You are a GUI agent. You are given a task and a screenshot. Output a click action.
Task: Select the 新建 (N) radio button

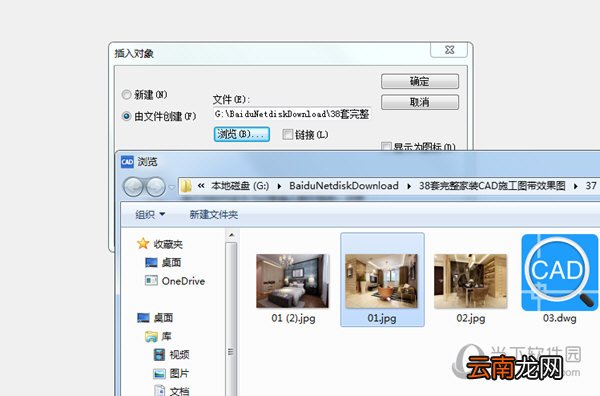[127, 95]
